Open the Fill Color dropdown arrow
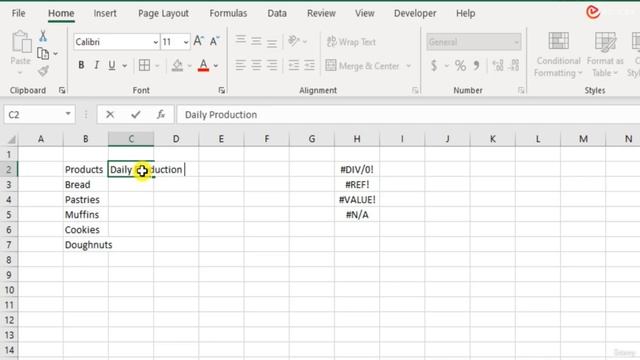 tap(189, 66)
